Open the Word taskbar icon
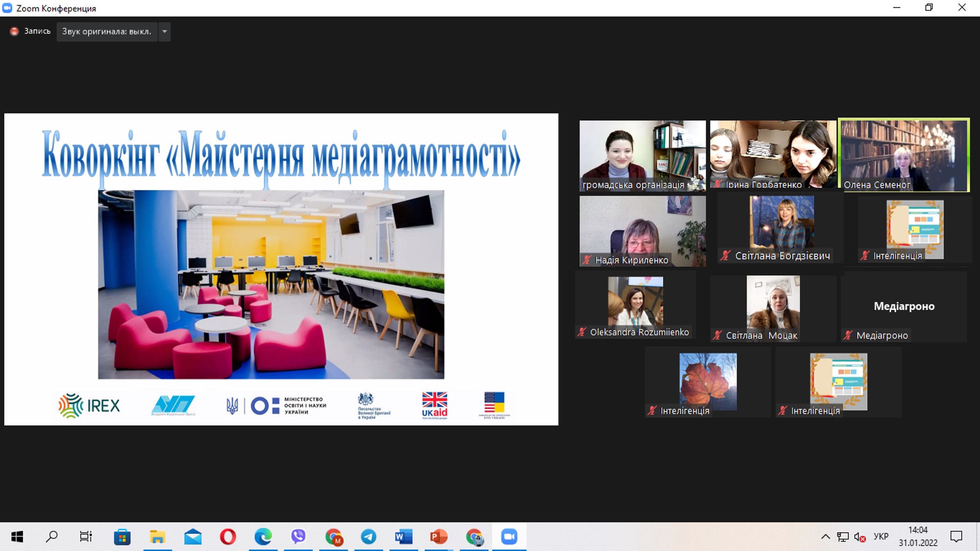This screenshot has height=551, width=980. [403, 537]
